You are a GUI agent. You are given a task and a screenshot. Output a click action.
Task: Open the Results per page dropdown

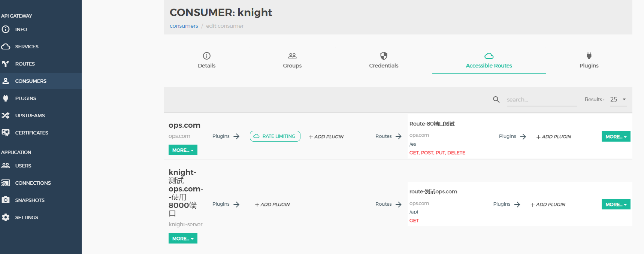tap(618, 99)
